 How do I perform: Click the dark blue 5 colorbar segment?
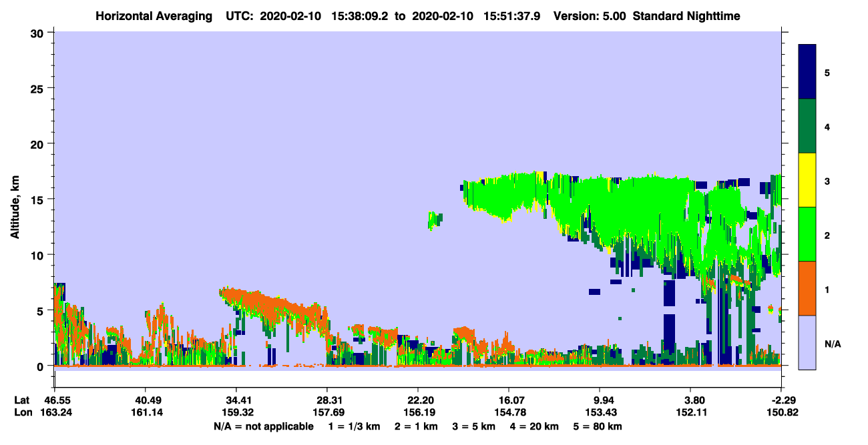pyautogui.click(x=807, y=72)
